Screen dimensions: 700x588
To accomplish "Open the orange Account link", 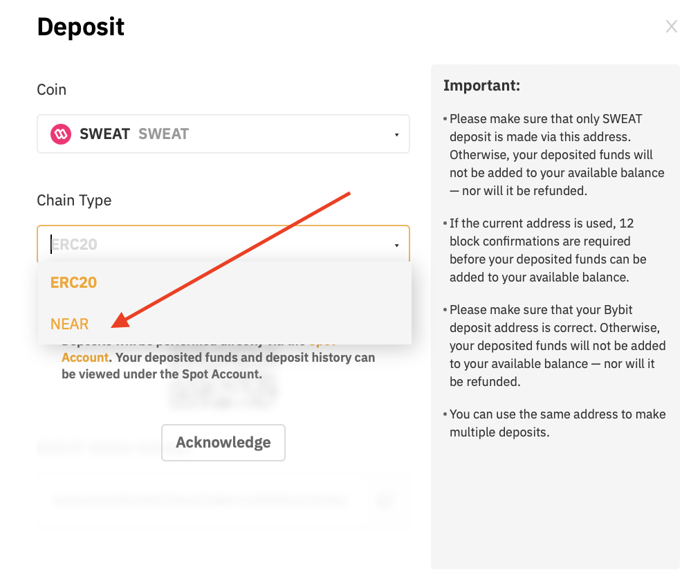I will pyautogui.click(x=85, y=358).
